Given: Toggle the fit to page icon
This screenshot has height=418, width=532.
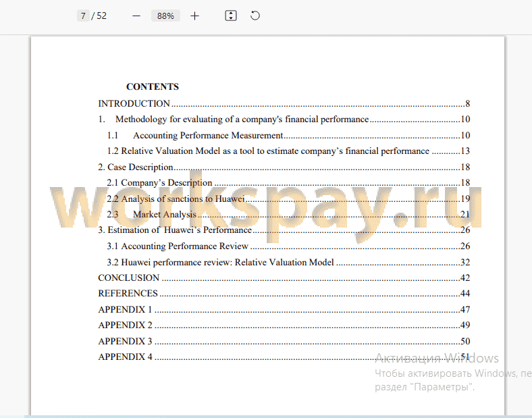Looking at the screenshot, I should (x=231, y=16).
